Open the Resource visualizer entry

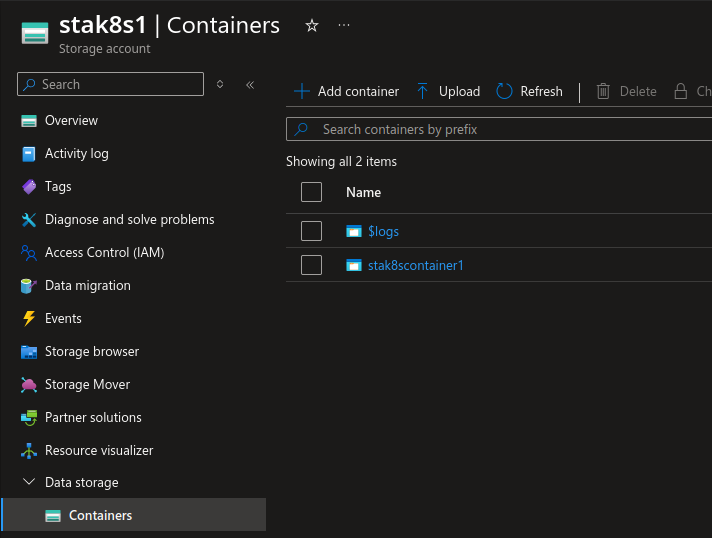coord(99,450)
